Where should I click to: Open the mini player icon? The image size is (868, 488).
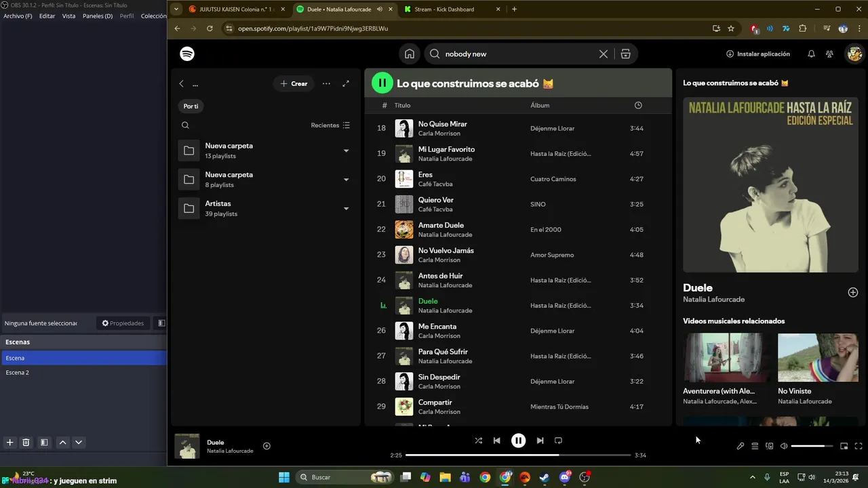844,446
